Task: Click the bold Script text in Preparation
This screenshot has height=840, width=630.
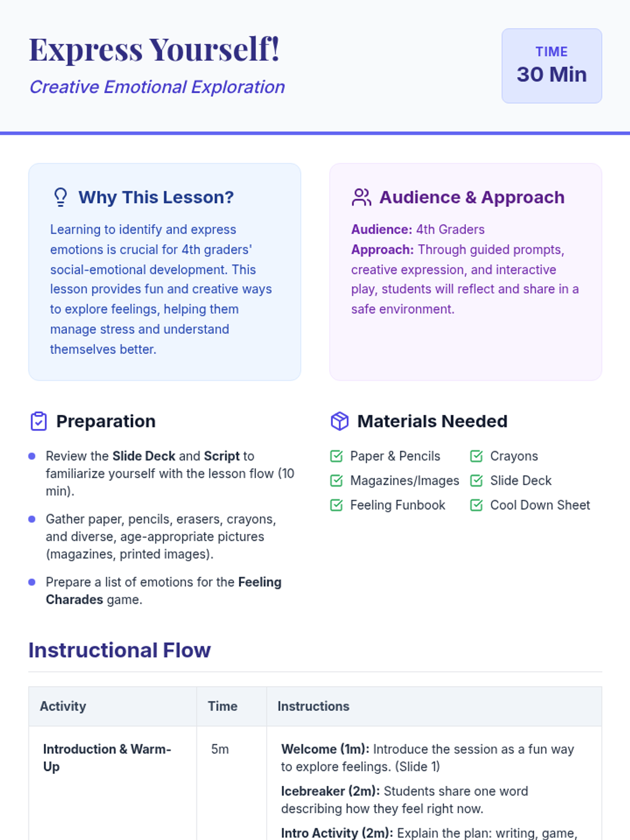Action: [x=222, y=456]
